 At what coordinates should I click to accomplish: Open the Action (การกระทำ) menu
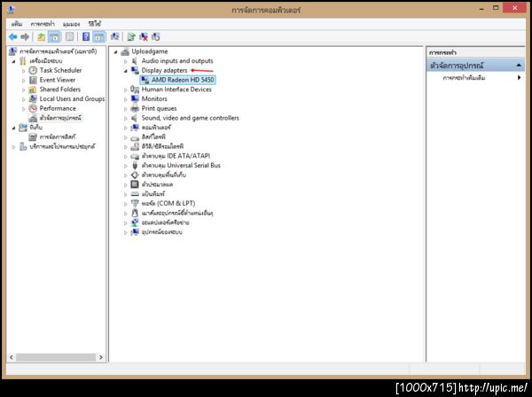click(43, 24)
